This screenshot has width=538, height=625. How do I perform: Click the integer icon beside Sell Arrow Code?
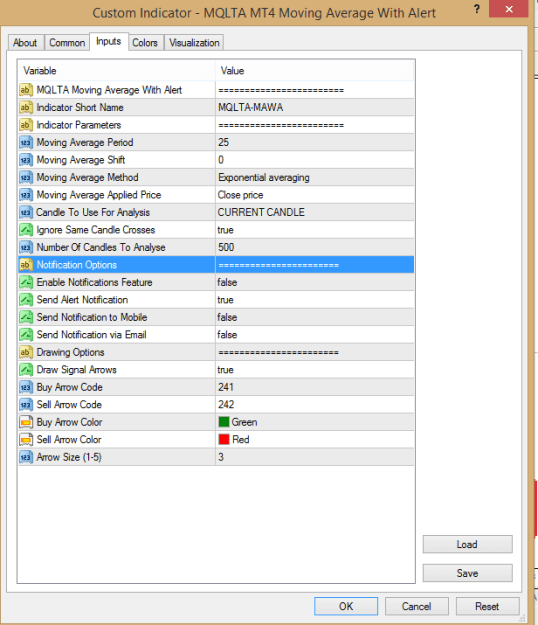point(26,405)
